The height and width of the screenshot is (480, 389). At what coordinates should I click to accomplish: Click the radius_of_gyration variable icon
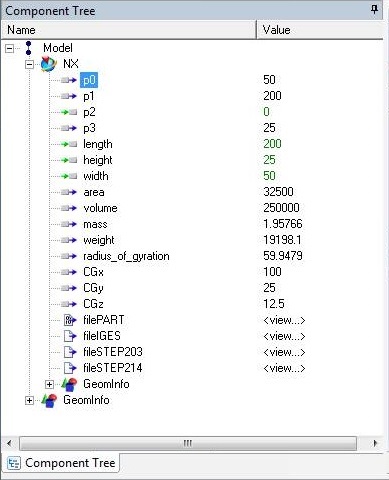coord(69,256)
